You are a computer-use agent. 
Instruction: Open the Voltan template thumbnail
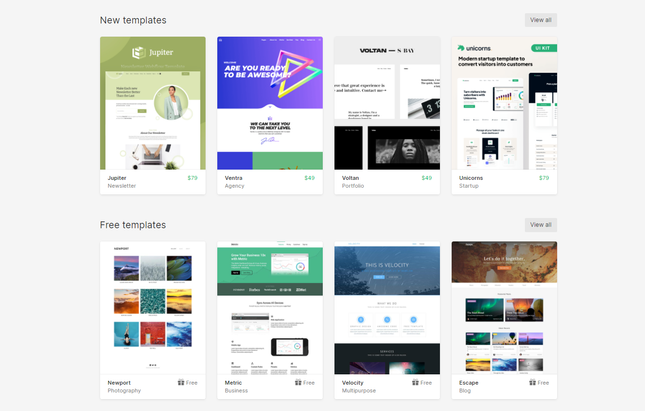pos(387,103)
